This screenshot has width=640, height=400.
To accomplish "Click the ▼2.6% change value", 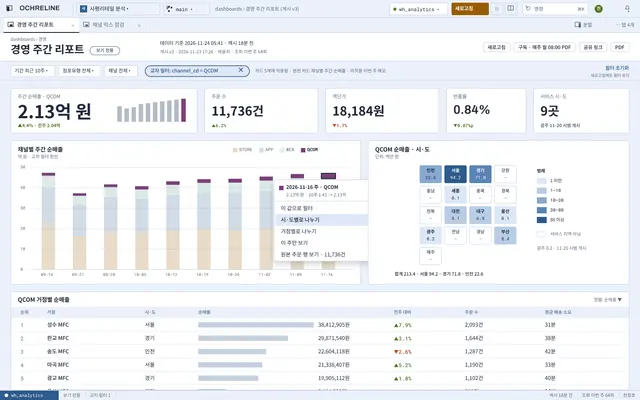I will [x=402, y=351].
